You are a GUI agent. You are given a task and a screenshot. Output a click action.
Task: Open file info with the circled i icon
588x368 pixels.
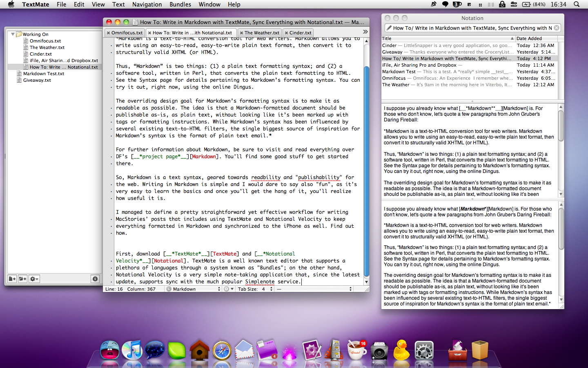pos(95,278)
